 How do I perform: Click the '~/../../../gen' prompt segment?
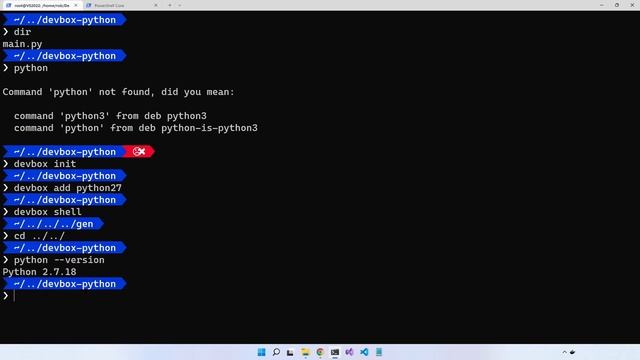(x=53, y=224)
